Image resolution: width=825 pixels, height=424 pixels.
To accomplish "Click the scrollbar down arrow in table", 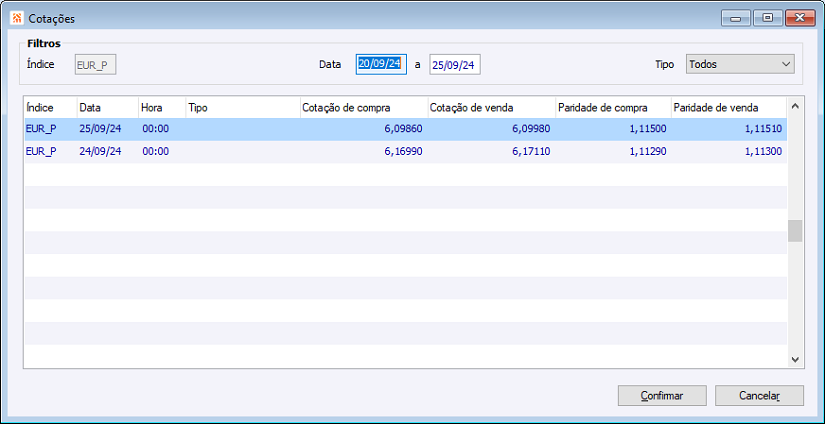I will coord(794,360).
